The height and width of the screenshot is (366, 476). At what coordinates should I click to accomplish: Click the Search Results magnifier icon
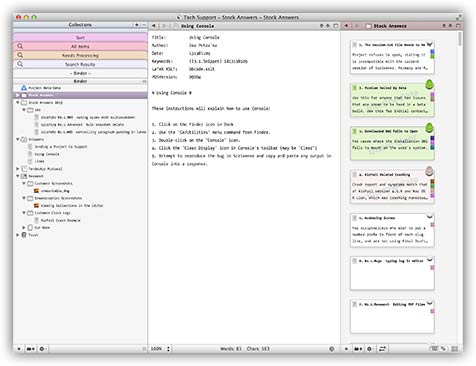coord(20,64)
